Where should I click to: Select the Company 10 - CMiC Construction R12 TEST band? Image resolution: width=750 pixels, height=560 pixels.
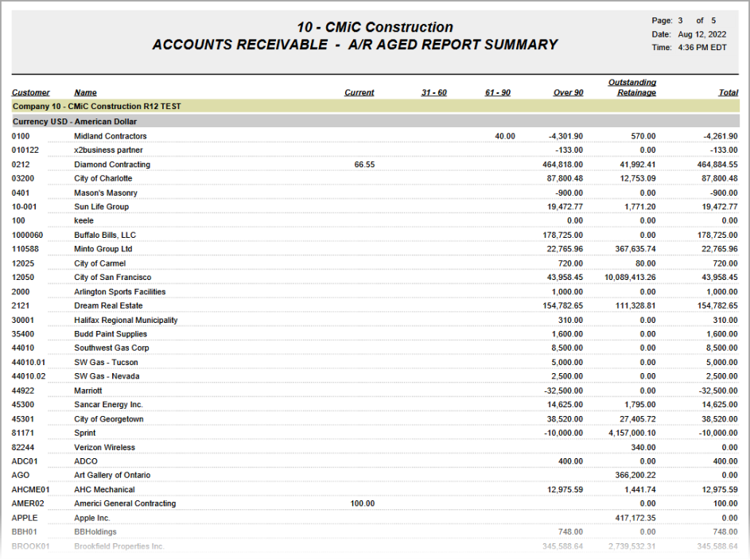click(x=375, y=106)
